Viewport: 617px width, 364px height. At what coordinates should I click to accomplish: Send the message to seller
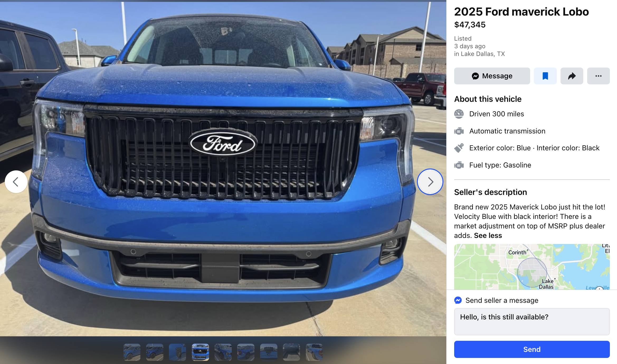coord(532,349)
